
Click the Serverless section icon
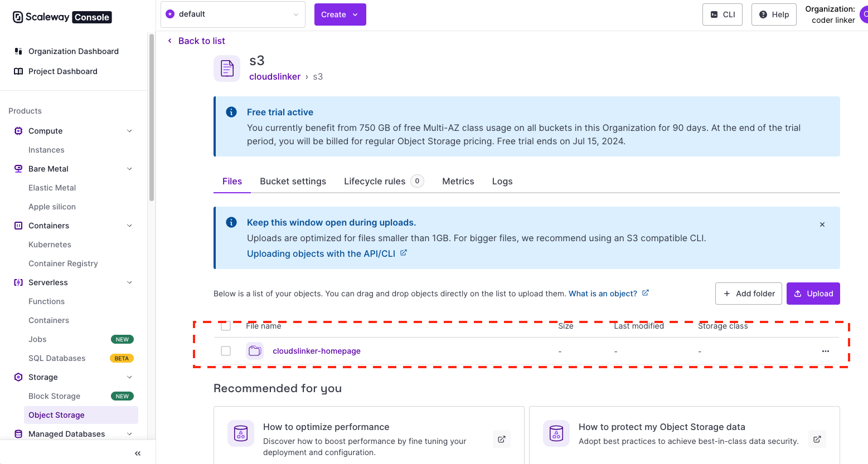coord(18,282)
